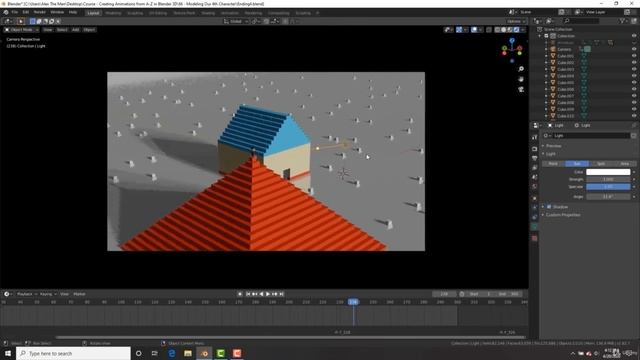This screenshot has width=640, height=360.
Task: Switch to the Animation workspace tab
Action: (230, 13)
